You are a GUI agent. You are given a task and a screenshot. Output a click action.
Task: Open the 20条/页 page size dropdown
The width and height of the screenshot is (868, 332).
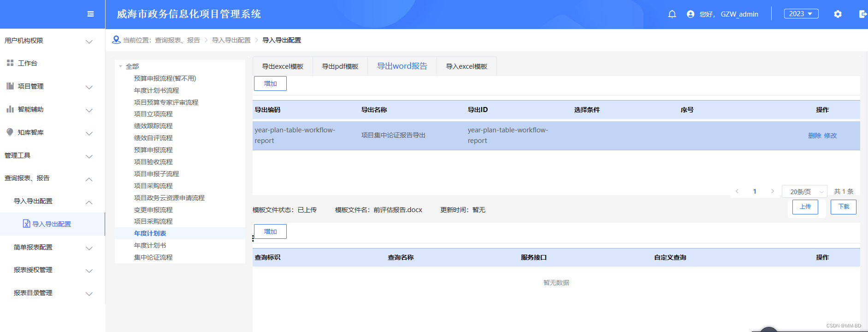805,191
